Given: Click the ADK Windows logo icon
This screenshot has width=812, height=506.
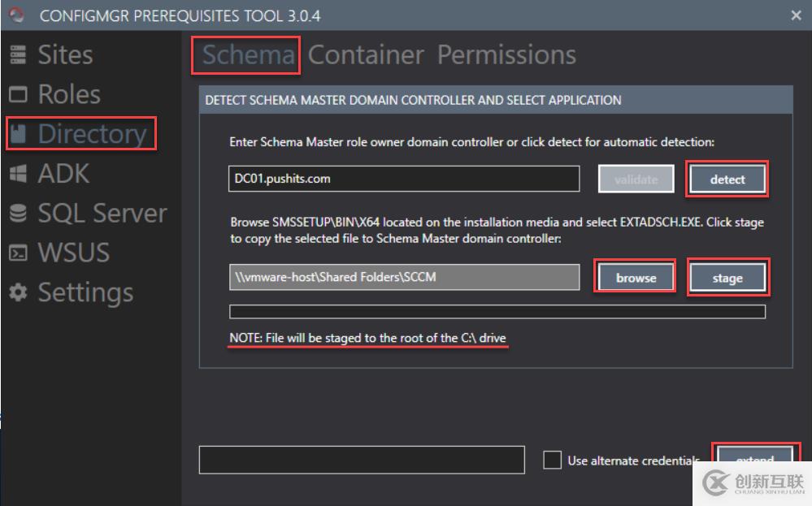Looking at the screenshot, I should 18,174.
